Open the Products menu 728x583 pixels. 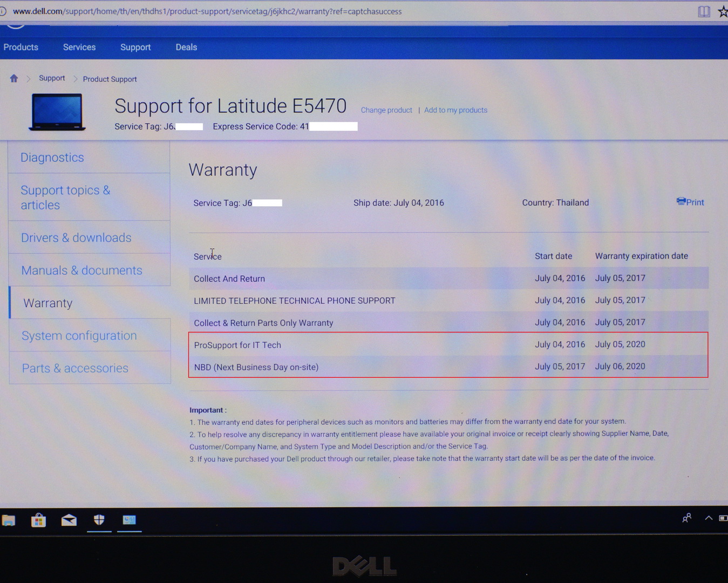coord(21,47)
